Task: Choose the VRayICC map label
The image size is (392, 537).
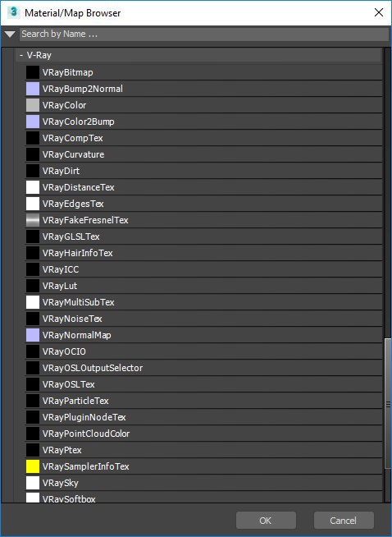Action: tap(61, 269)
